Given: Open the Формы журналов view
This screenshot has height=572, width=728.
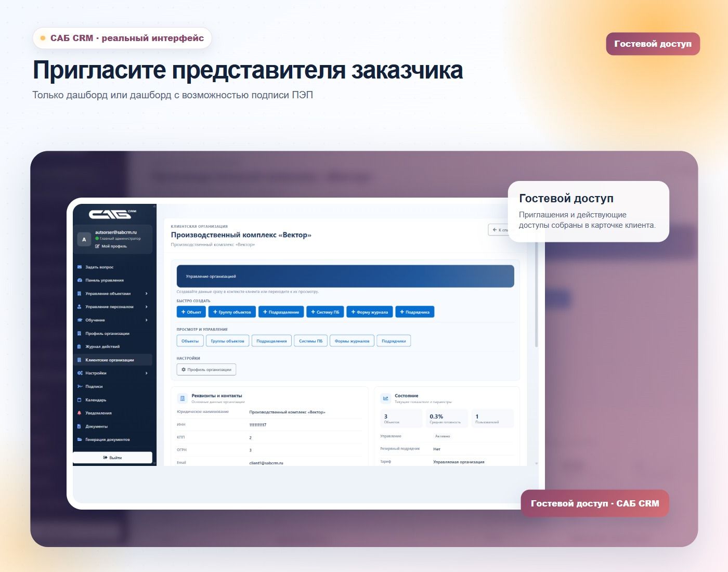Looking at the screenshot, I should (x=352, y=341).
